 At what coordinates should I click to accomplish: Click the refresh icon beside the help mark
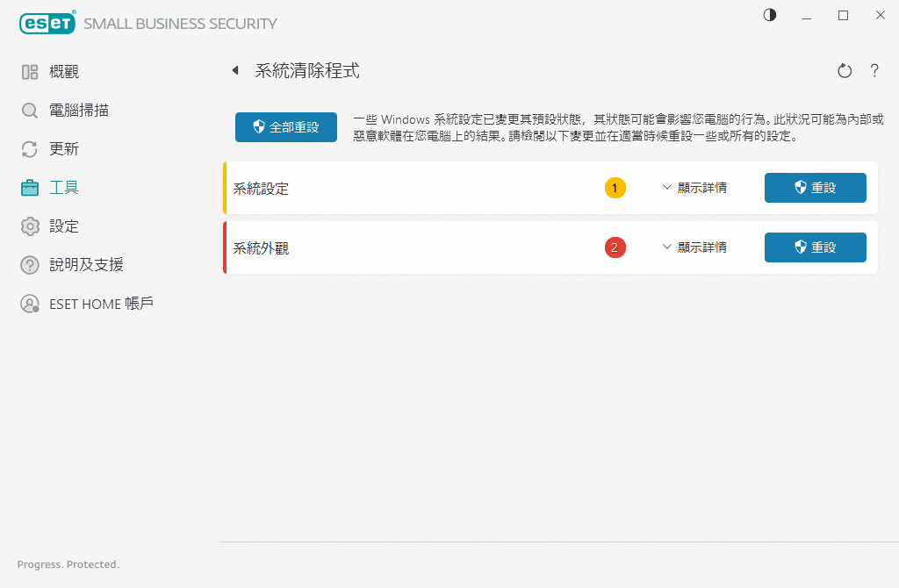pyautogui.click(x=845, y=71)
